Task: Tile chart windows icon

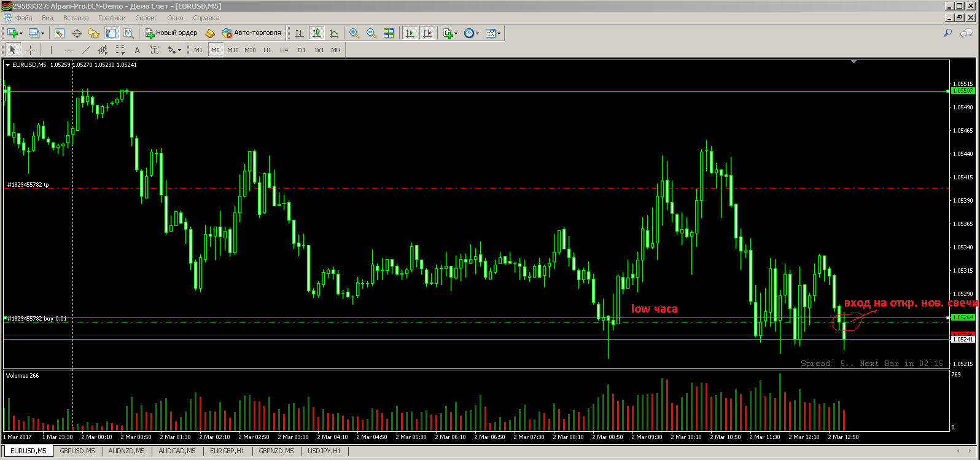Action: tap(389, 33)
